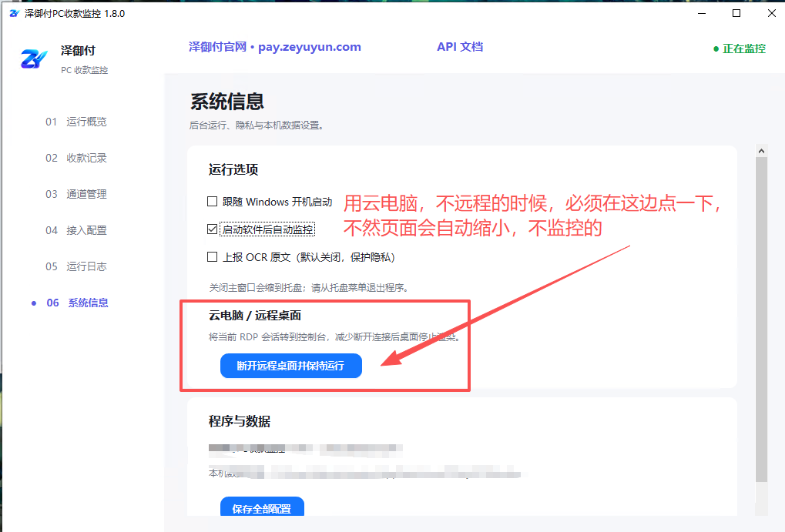Open API 文档 link

pos(460,47)
